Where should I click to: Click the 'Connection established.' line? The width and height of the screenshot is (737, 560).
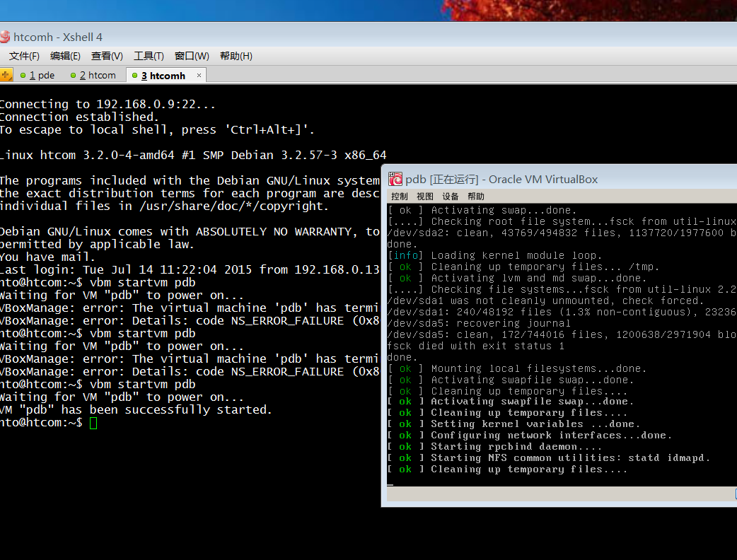click(79, 117)
